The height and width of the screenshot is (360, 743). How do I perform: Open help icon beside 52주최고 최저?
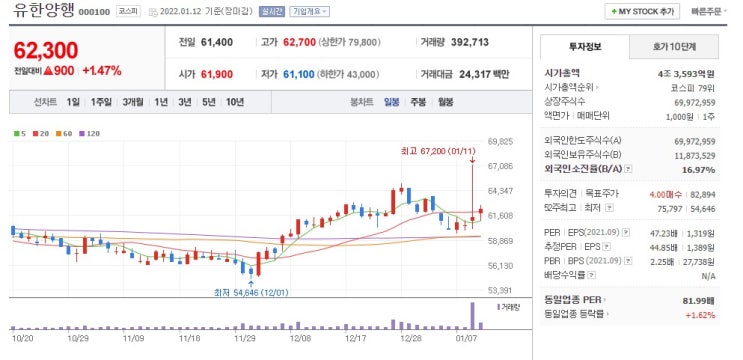[x=609, y=208]
